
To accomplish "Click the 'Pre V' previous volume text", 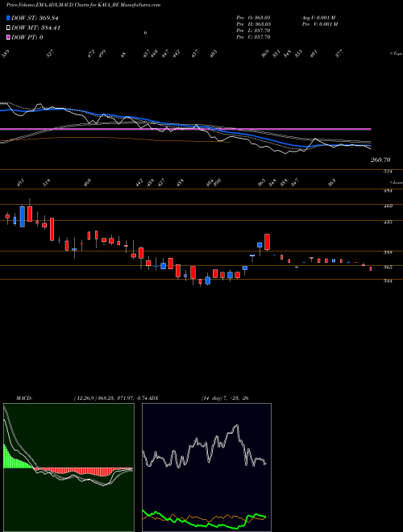I will [x=319, y=24].
